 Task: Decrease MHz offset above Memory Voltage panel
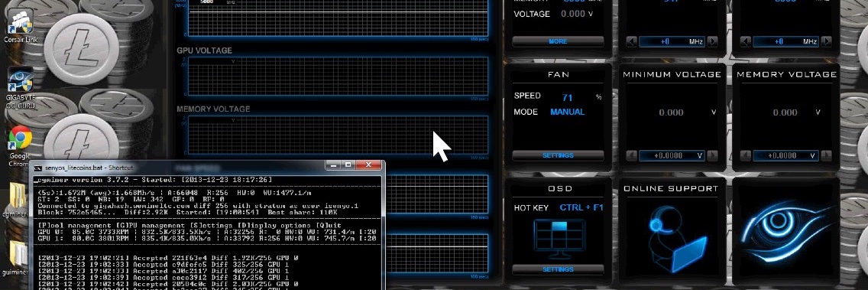746,41
